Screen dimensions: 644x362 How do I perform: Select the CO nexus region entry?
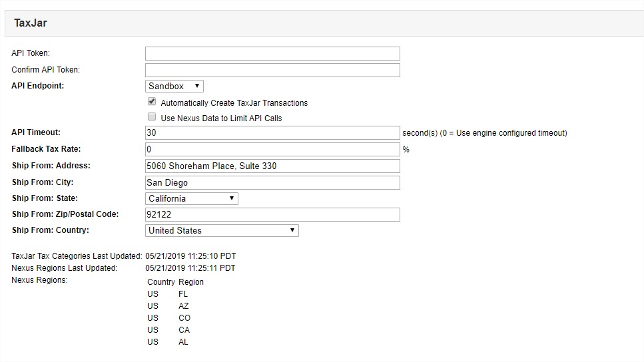point(184,318)
